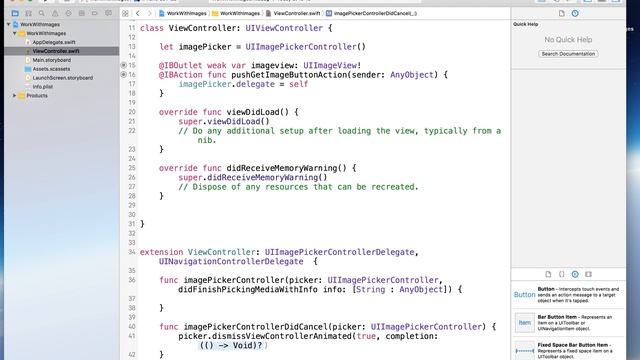This screenshot has width=640, height=360.
Task: Show the Code Snippet library braces icon
Action: (562, 274)
